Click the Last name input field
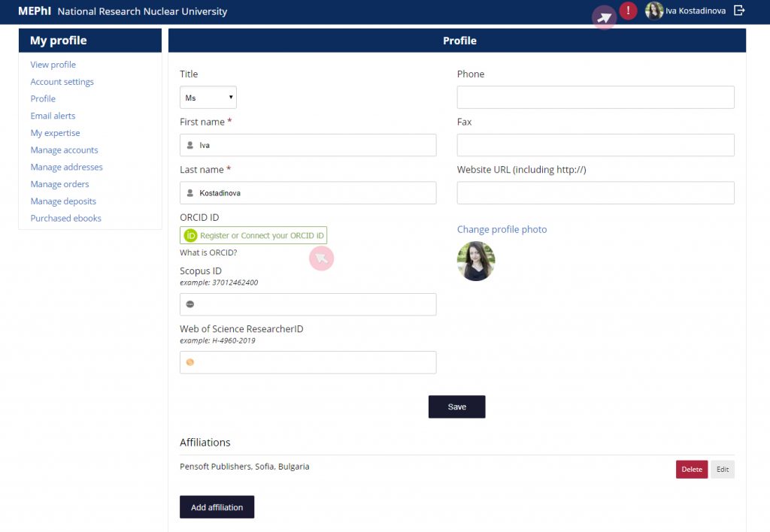 (308, 193)
